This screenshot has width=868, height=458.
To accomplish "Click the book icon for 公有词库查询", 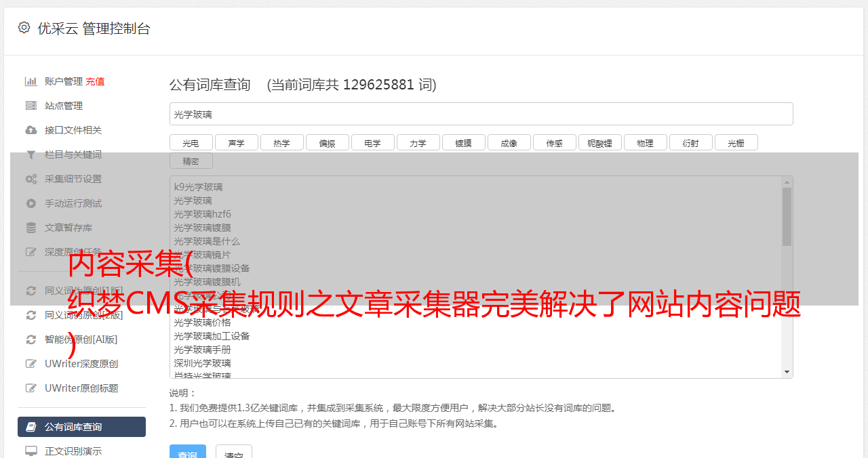I will (x=31, y=427).
